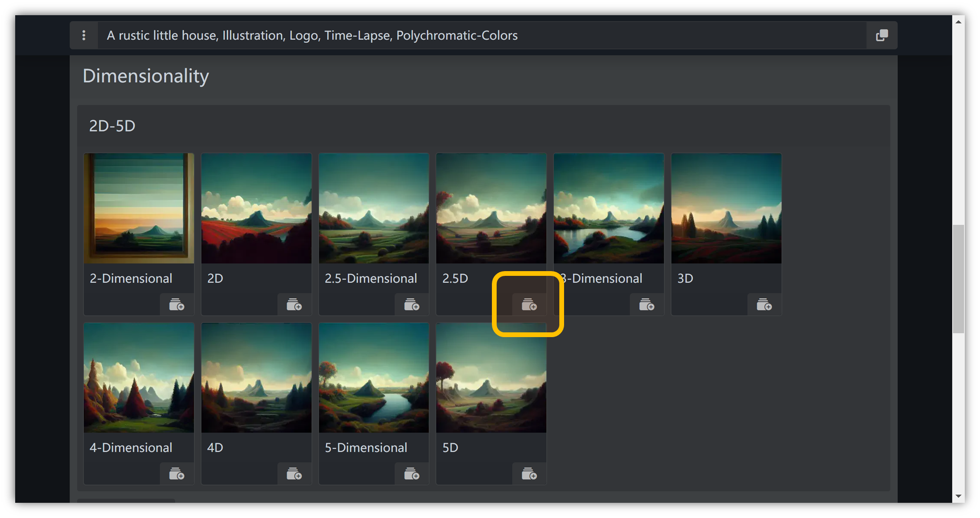Select the 4D example image
The width and height of the screenshot is (980, 518).
pyautogui.click(x=256, y=378)
